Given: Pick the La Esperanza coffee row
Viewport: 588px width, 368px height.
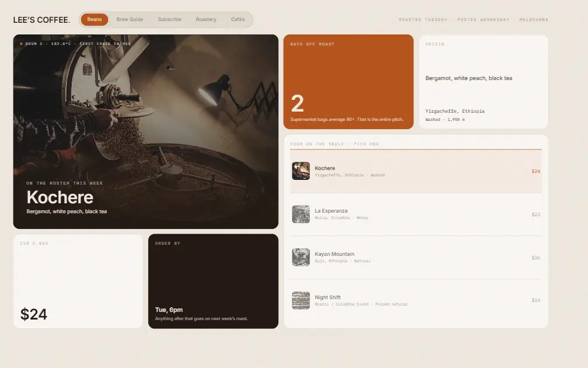Looking at the screenshot, I should coord(416,214).
